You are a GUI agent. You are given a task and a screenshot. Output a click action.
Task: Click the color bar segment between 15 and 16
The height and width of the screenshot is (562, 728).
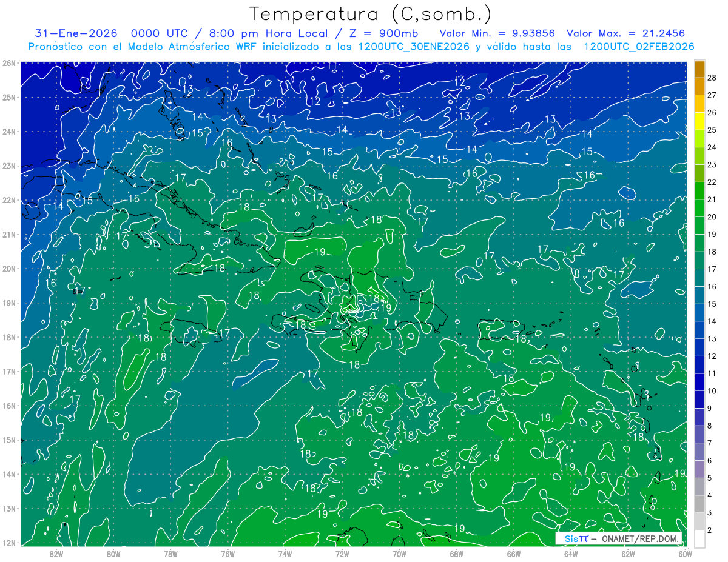699,295
